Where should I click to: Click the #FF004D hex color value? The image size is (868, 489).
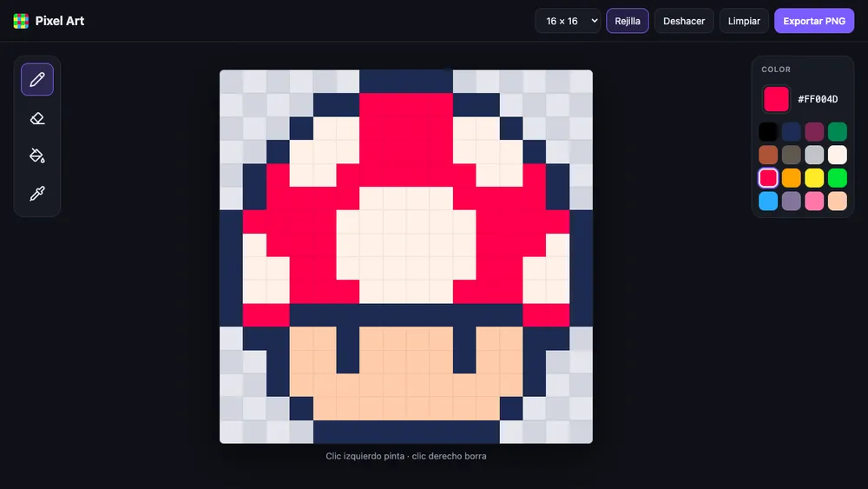[x=818, y=99]
